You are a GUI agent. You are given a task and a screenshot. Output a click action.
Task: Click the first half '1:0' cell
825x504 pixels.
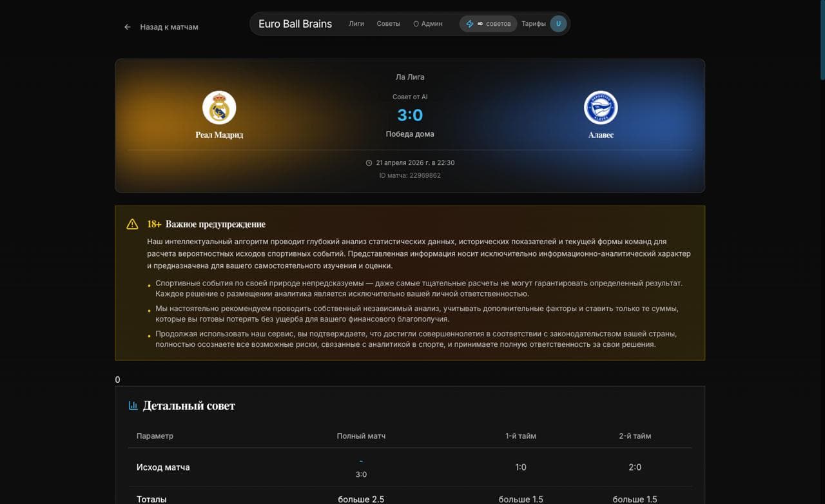(x=521, y=467)
